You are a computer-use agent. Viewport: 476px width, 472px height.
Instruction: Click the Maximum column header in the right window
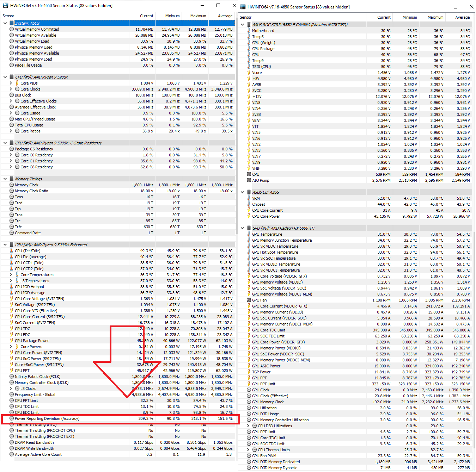(433, 17)
